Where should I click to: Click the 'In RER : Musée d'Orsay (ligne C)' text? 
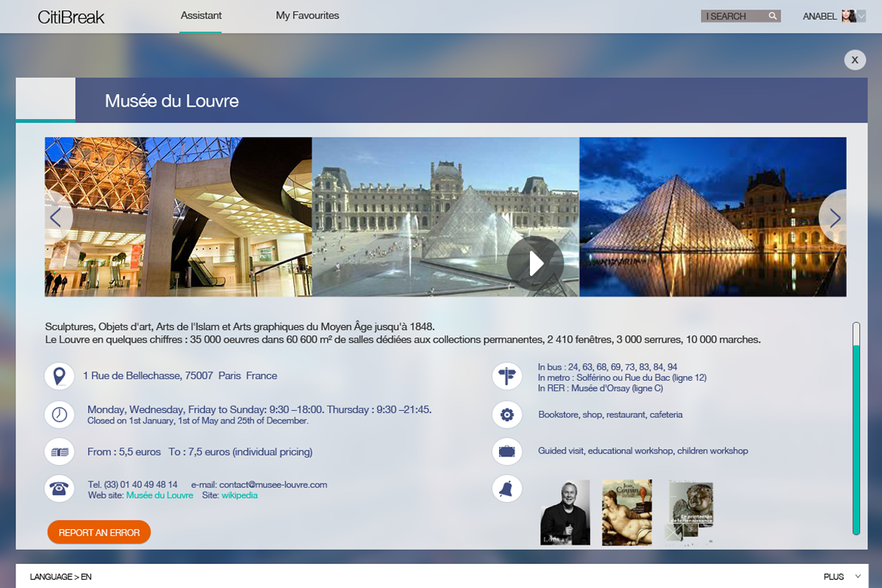[x=600, y=388]
